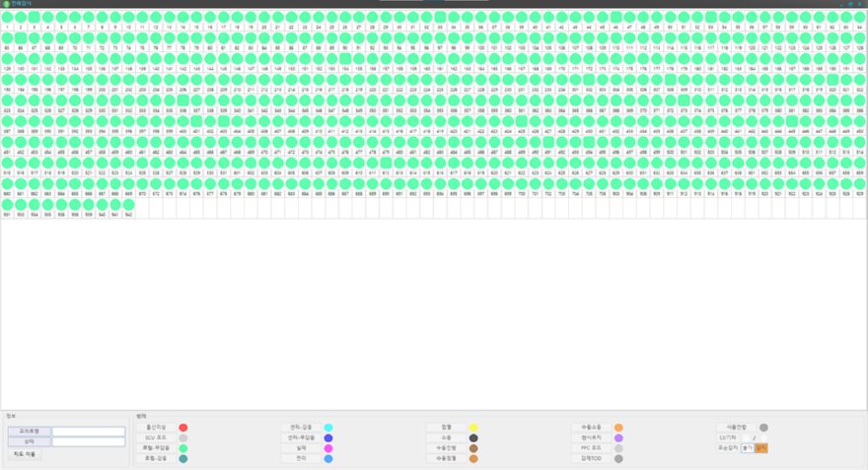Image resolution: width=868 pixels, height=470 pixels.
Task: Select the 보기 toggle option
Action: click(x=748, y=448)
